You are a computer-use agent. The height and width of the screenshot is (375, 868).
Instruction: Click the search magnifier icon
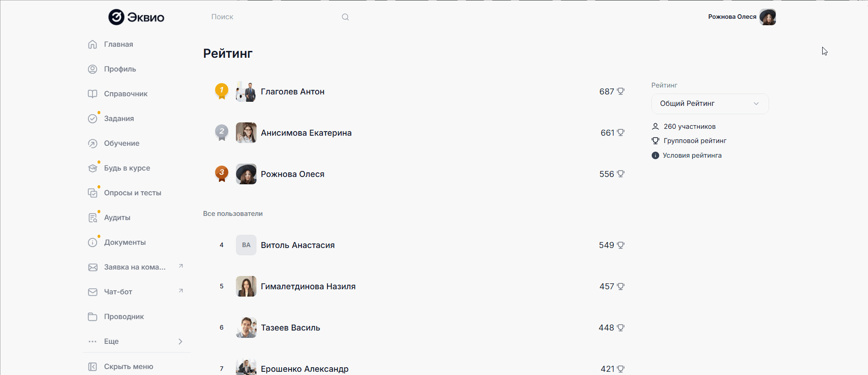pos(345,17)
